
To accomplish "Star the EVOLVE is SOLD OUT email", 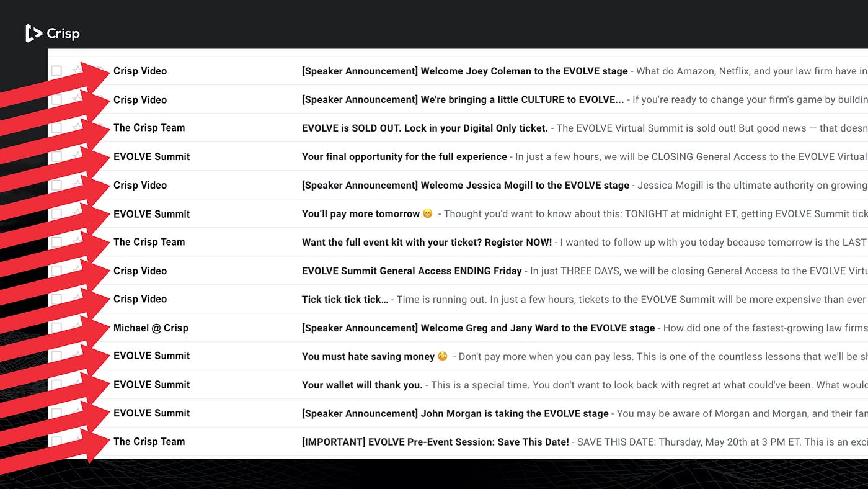I will click(77, 127).
